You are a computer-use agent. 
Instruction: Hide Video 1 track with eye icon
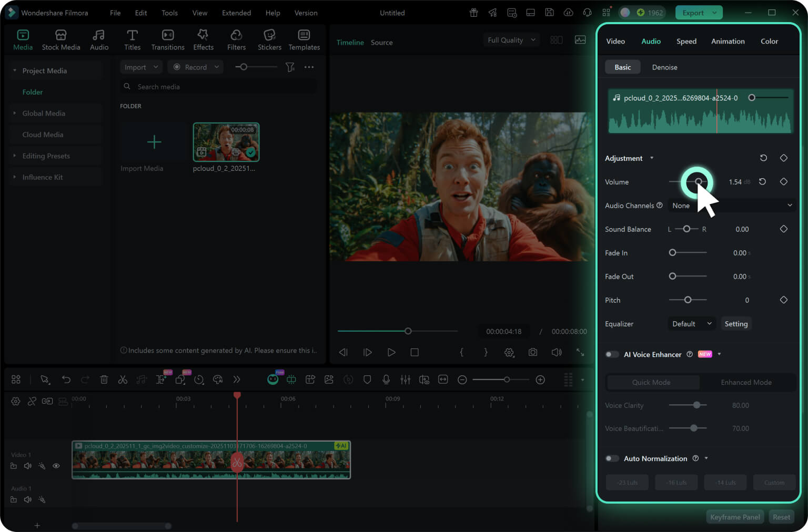click(56, 466)
